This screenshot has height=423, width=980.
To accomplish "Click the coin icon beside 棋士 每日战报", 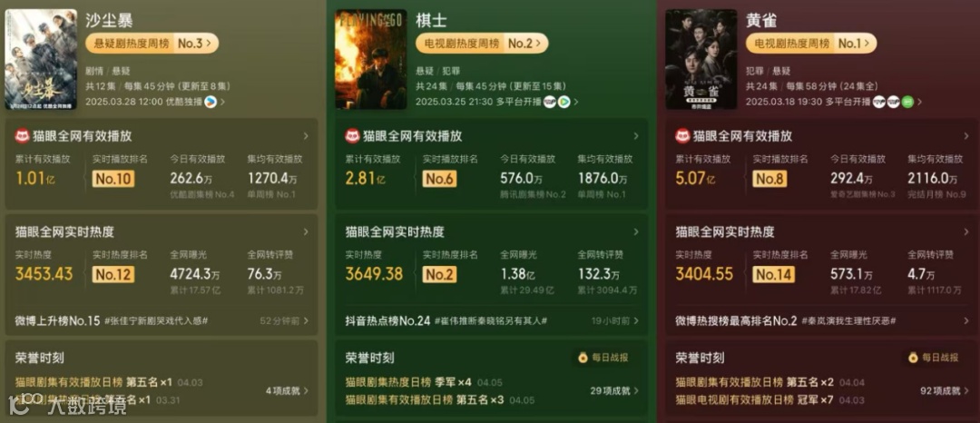I will pos(583,358).
